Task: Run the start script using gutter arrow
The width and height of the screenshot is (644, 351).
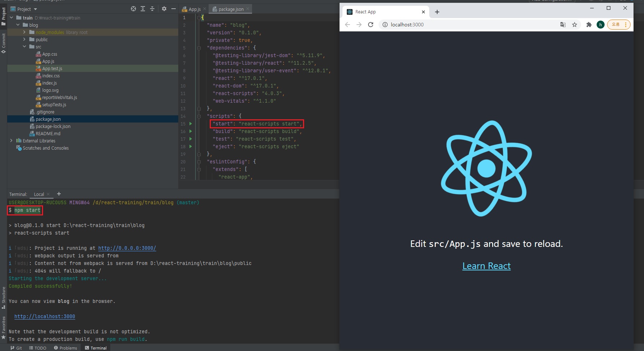Action: pyautogui.click(x=191, y=124)
